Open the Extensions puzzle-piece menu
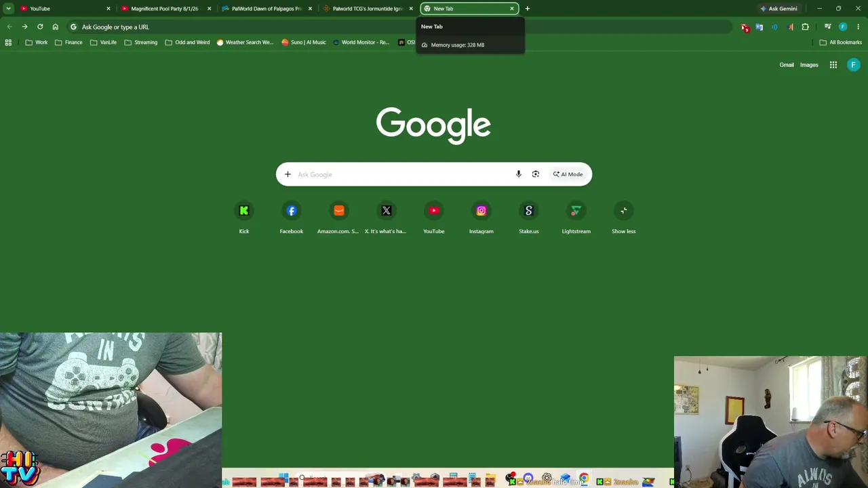 (x=806, y=27)
